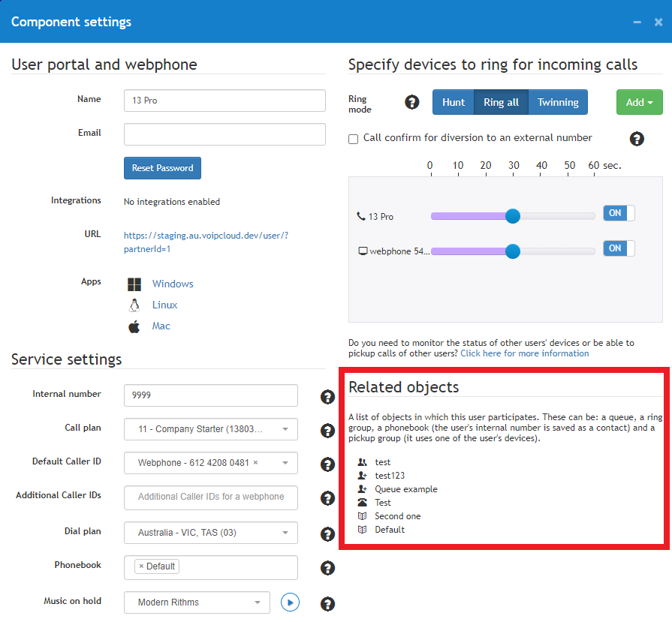Click the Ring mode help icon
The height and width of the screenshot is (622, 672).
click(x=412, y=102)
